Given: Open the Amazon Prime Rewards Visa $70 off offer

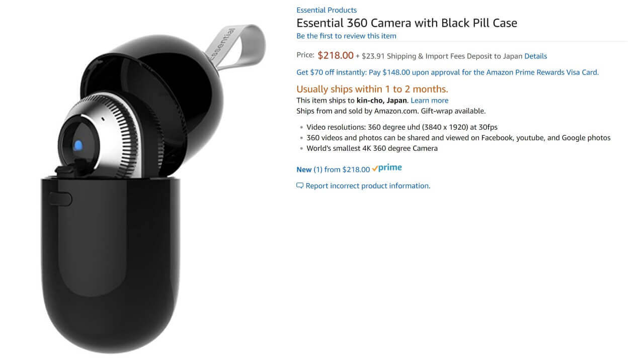Looking at the screenshot, I should click(x=448, y=72).
